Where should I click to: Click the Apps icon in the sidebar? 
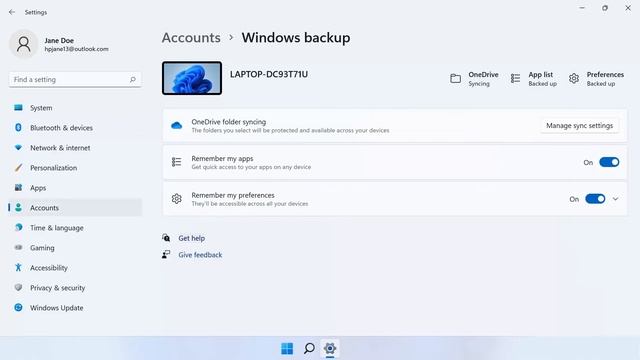pos(18,188)
